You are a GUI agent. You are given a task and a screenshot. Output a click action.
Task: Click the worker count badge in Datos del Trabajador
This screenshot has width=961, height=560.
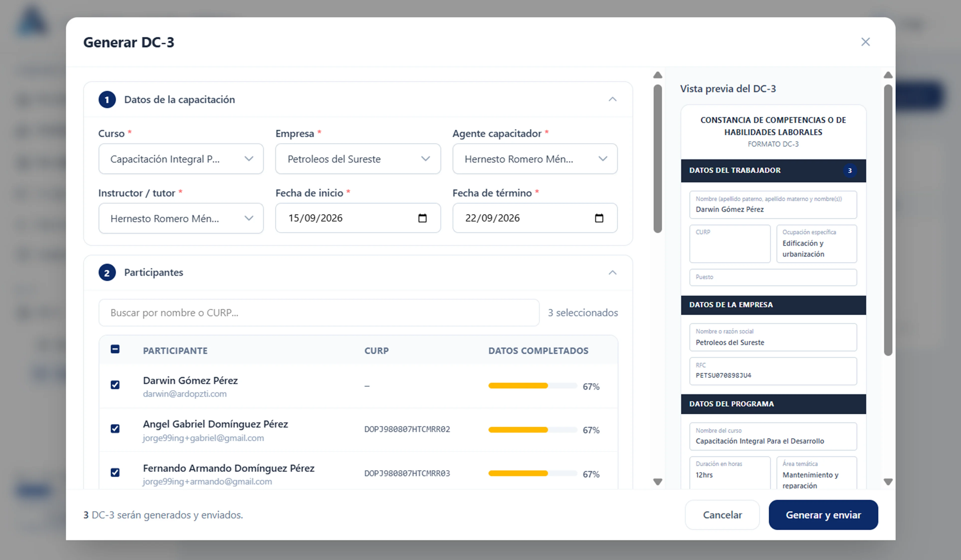(850, 170)
